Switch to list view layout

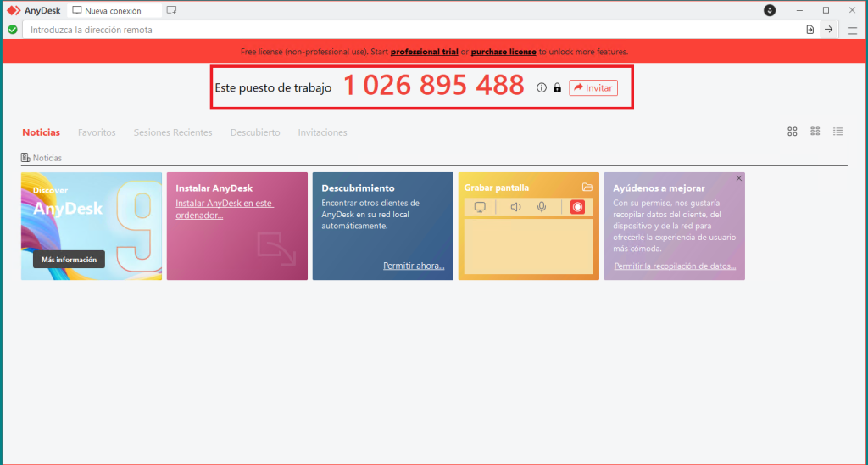point(837,132)
